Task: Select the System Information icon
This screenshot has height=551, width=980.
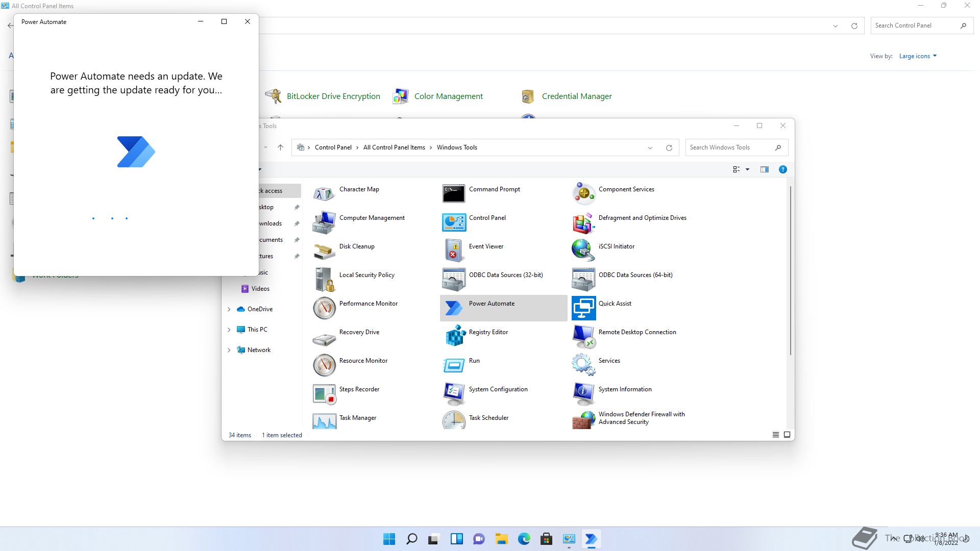Action: [583, 394]
